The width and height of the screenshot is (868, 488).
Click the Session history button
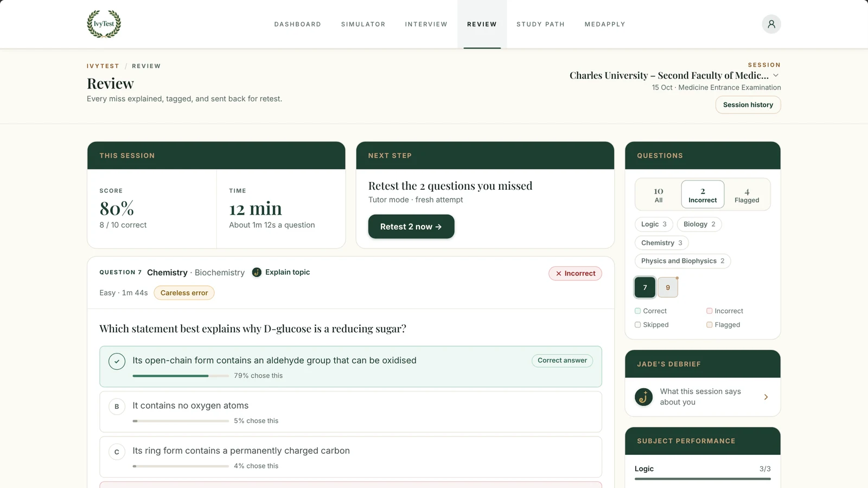pyautogui.click(x=748, y=105)
